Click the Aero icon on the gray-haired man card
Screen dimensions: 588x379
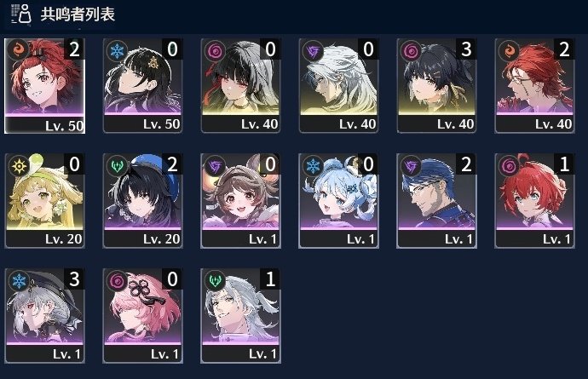[x=215, y=280]
